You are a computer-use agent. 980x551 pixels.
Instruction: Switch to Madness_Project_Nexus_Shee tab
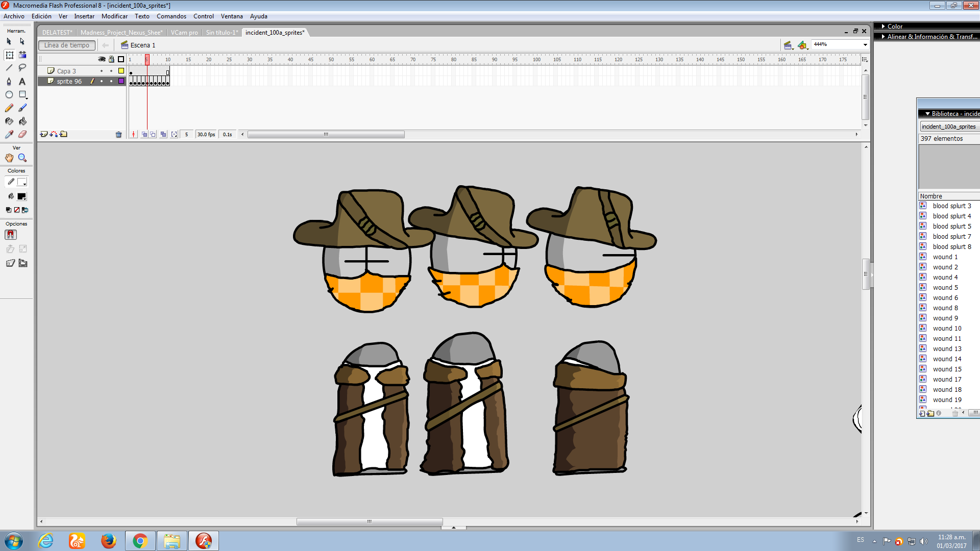click(x=121, y=32)
